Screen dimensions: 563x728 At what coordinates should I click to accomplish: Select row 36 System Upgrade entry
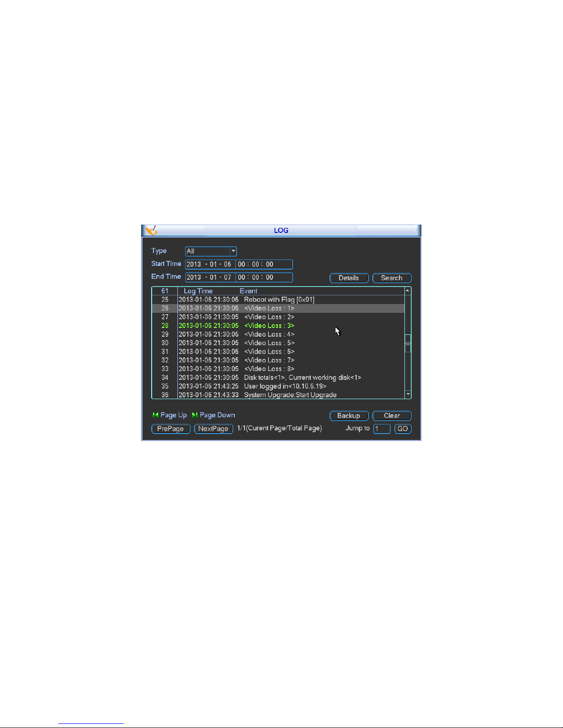tap(278, 395)
